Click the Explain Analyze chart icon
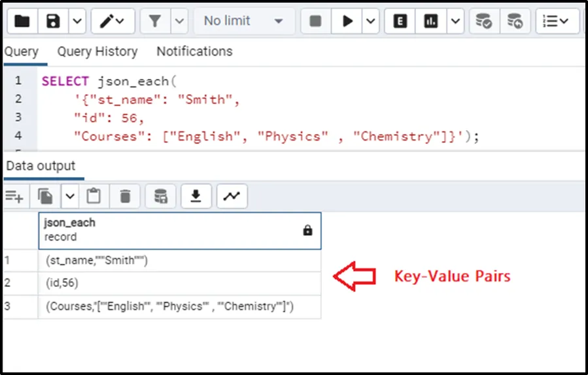 pyautogui.click(x=431, y=21)
